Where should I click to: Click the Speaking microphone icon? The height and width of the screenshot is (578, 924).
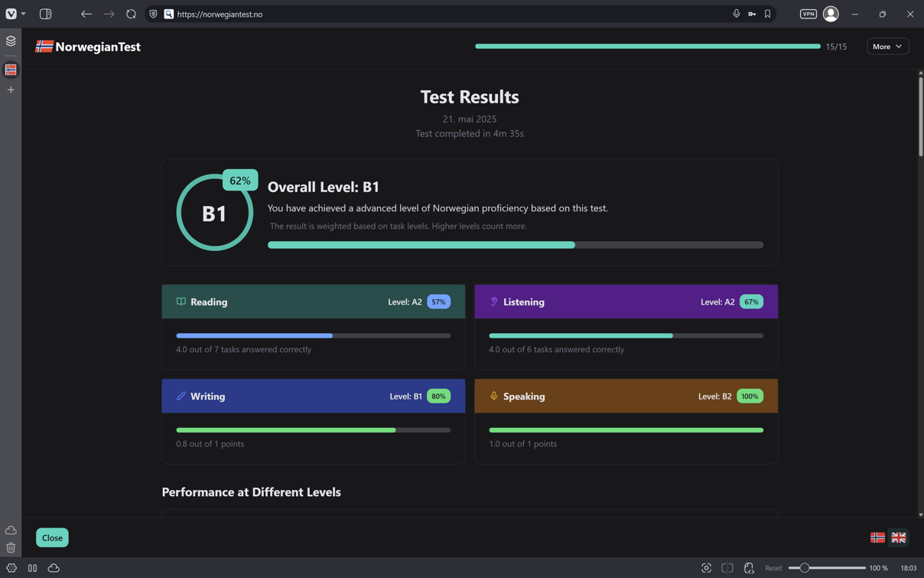point(494,397)
